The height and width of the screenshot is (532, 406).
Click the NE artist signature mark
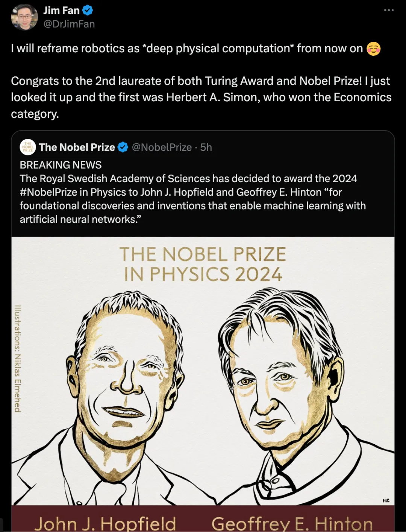coord(386,500)
